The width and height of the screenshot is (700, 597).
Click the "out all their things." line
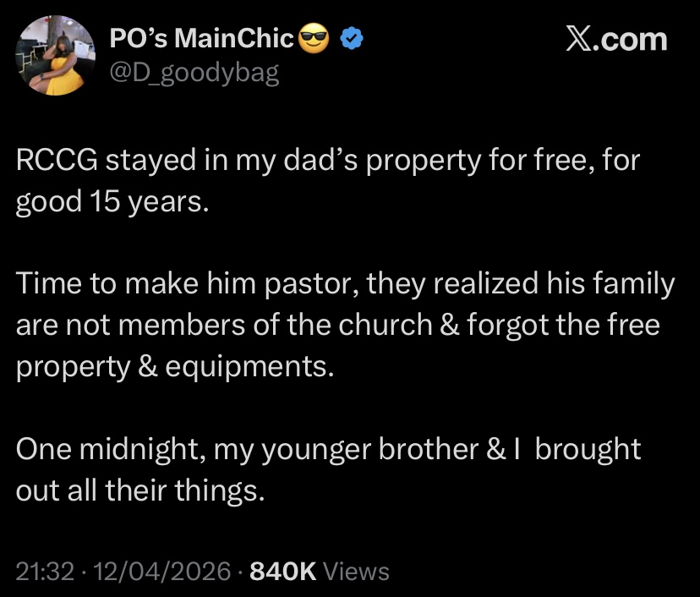pyautogui.click(x=141, y=489)
